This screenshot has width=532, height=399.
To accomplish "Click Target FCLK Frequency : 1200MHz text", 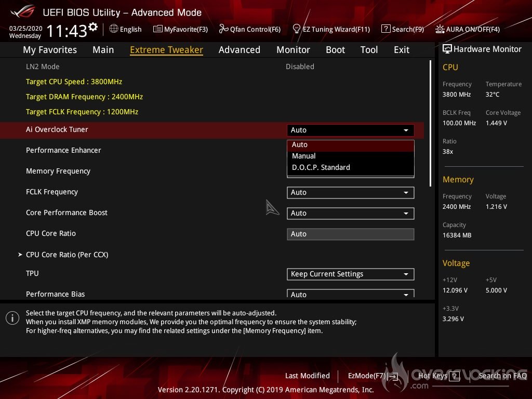I will click(82, 112).
